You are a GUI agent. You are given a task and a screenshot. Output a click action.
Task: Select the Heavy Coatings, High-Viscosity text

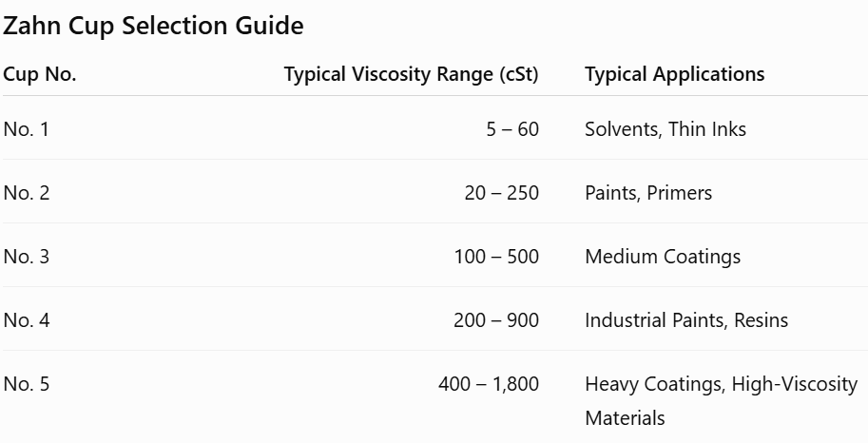click(722, 384)
